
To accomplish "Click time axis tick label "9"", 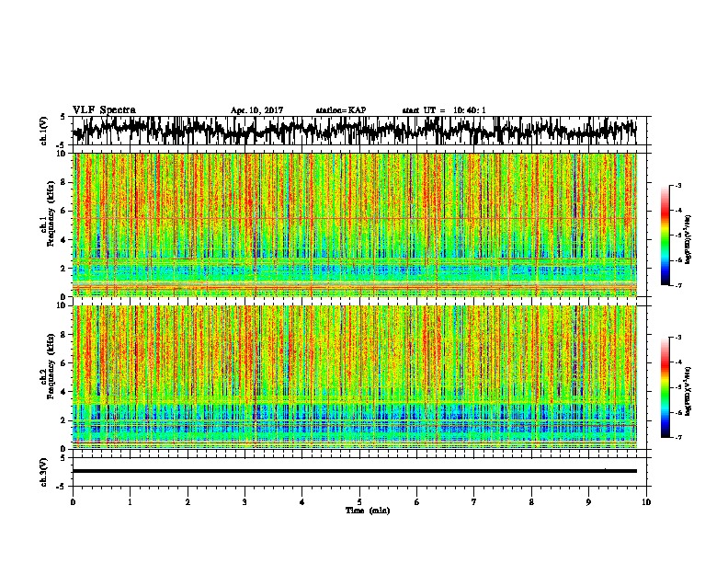I will click(x=588, y=502).
